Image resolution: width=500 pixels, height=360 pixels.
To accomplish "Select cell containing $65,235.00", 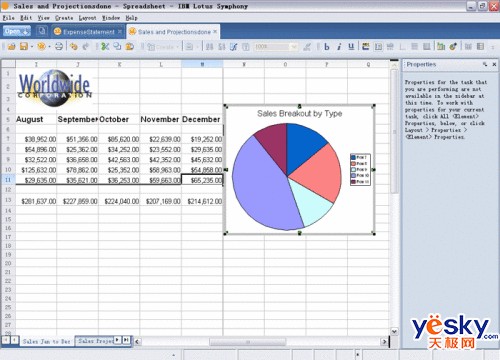I will 202,180.
